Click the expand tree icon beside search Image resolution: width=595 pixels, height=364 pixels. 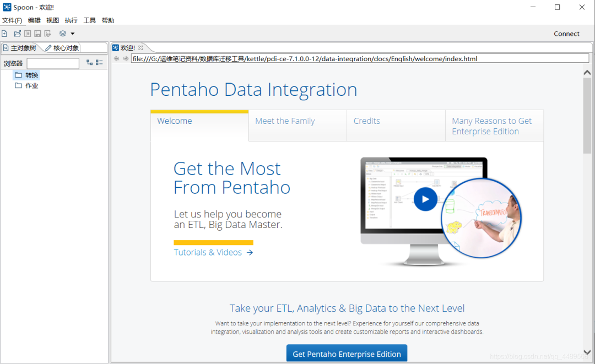[90, 63]
